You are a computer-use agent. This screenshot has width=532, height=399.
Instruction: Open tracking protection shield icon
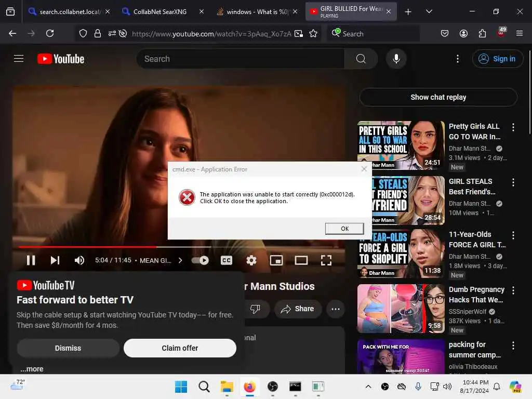83,33
